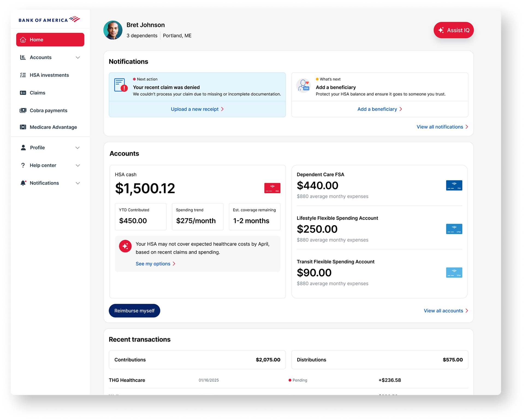Click the red HSA card icon

coord(272,188)
